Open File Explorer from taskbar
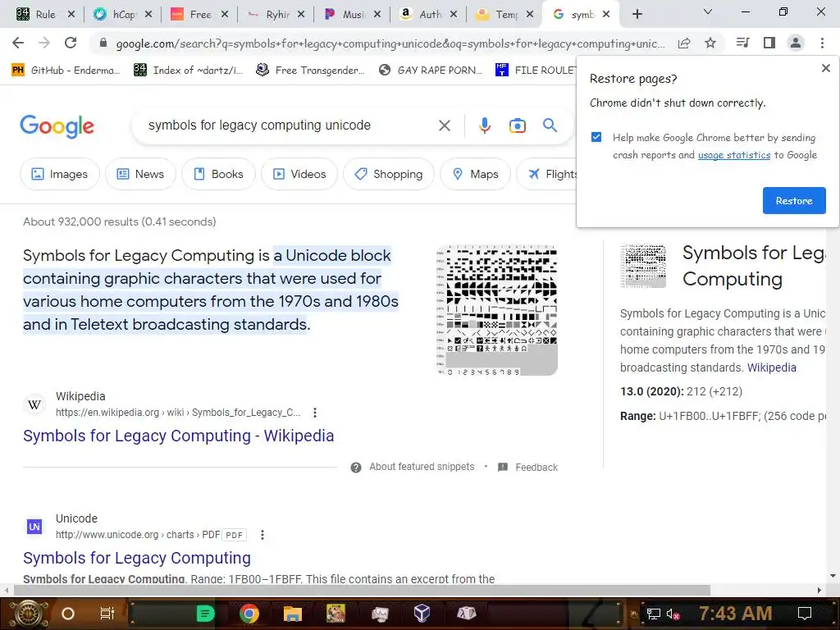Viewport: 840px width, 630px height. point(293,614)
